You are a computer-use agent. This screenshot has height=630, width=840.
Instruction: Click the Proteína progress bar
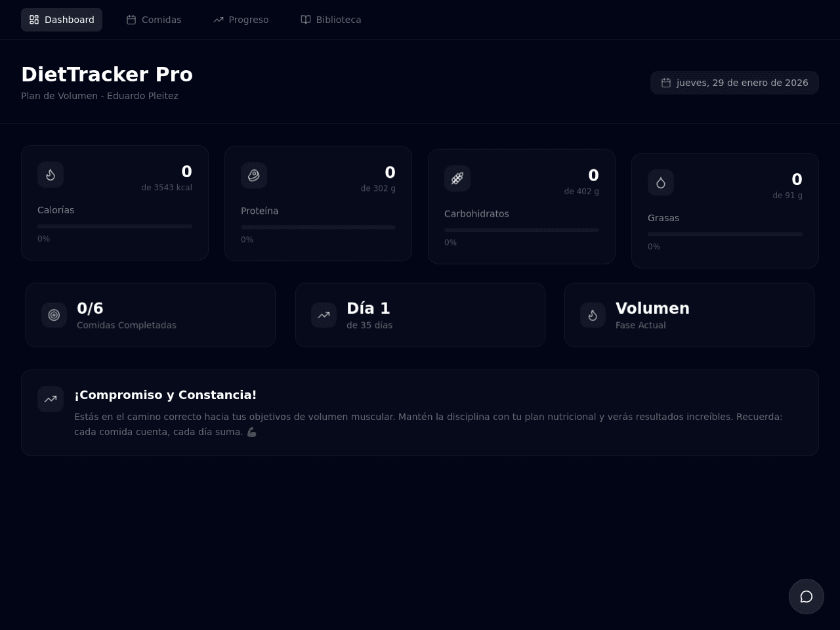pyautogui.click(x=318, y=227)
